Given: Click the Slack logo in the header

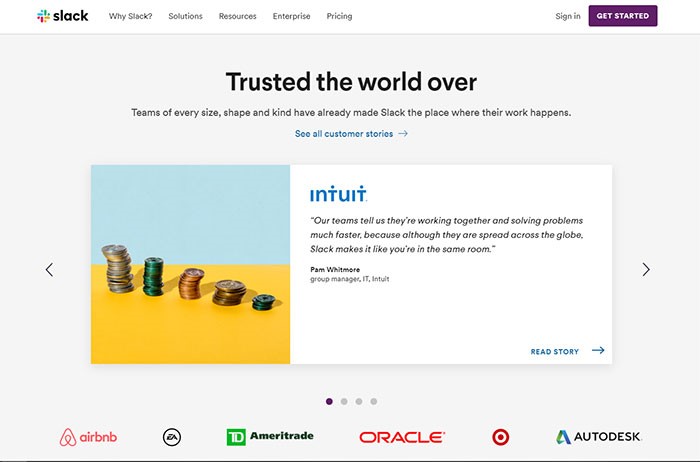Looking at the screenshot, I should [62, 16].
